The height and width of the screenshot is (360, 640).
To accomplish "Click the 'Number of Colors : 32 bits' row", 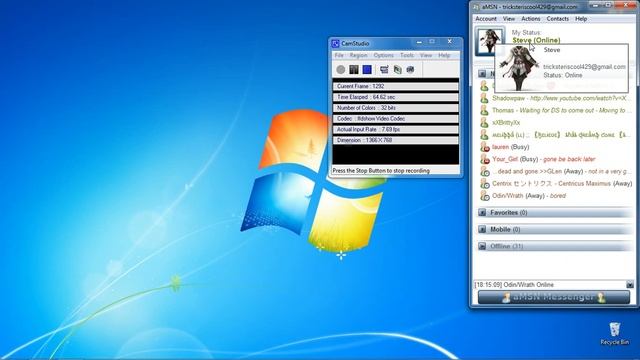I will coord(396,108).
